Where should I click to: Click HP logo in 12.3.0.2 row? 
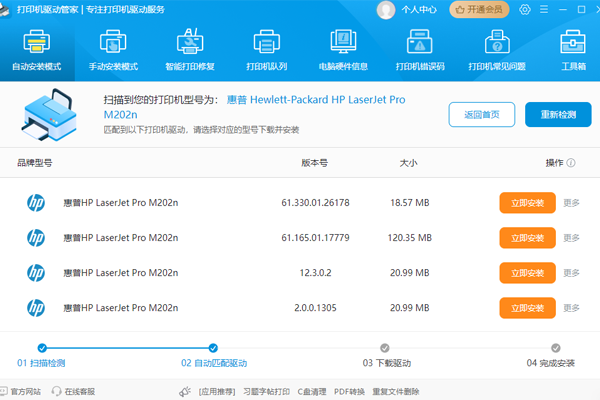pyautogui.click(x=36, y=273)
